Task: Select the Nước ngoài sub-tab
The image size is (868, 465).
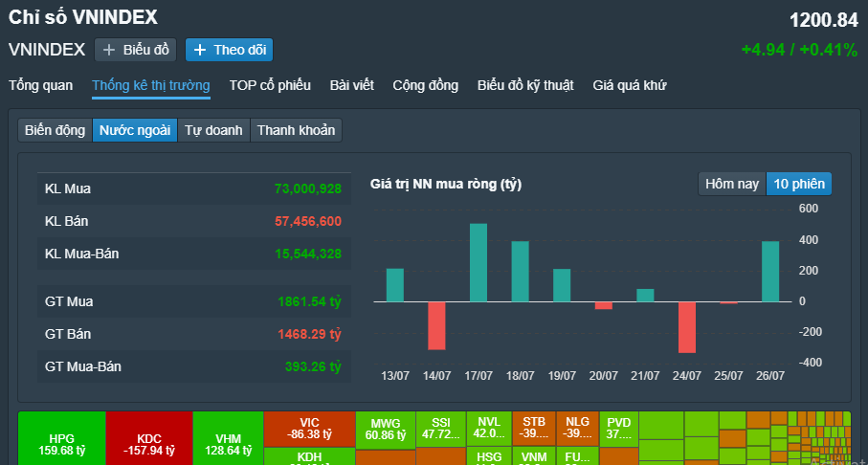Action: pyautogui.click(x=135, y=131)
